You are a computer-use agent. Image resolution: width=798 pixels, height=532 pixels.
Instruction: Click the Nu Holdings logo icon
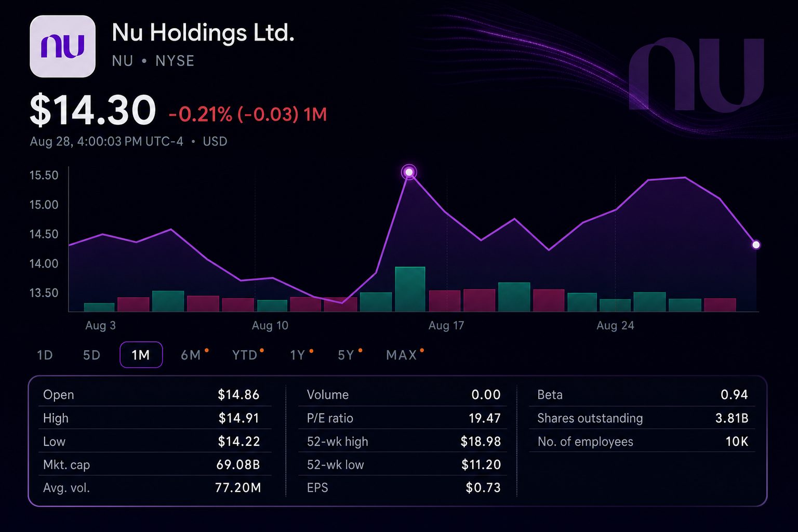pos(63,46)
